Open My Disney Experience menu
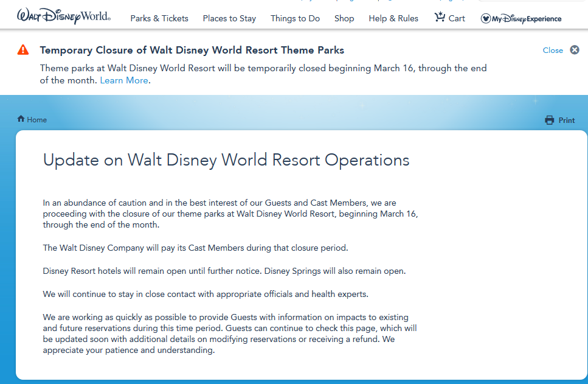Screen dimensions: 588x384 click(x=521, y=18)
